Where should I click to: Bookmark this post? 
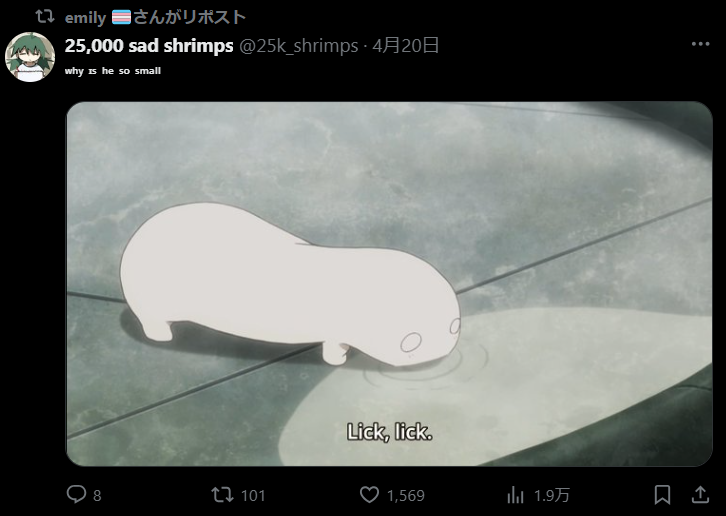tap(663, 495)
